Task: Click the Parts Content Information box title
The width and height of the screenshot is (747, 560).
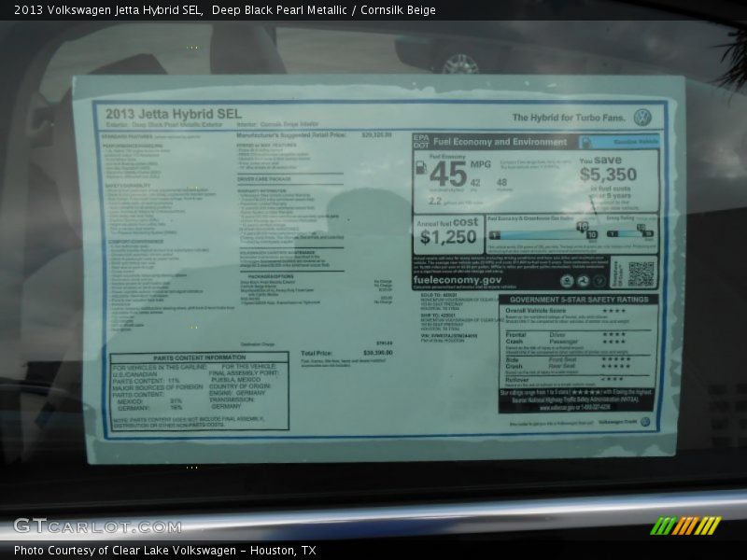Action: pyautogui.click(x=199, y=357)
